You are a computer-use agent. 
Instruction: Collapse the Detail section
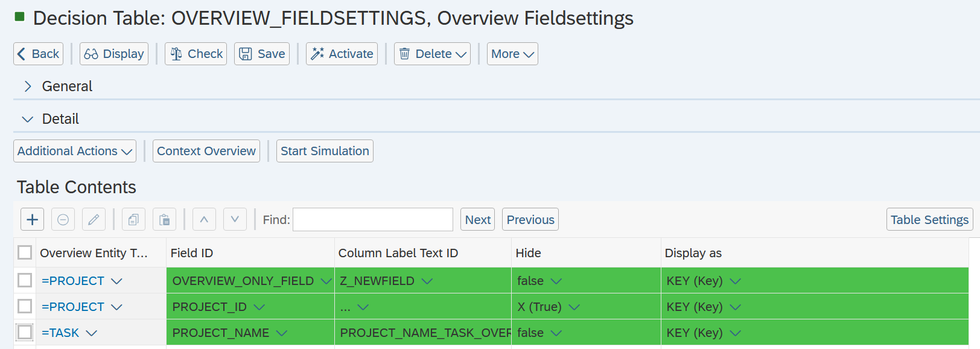click(28, 119)
